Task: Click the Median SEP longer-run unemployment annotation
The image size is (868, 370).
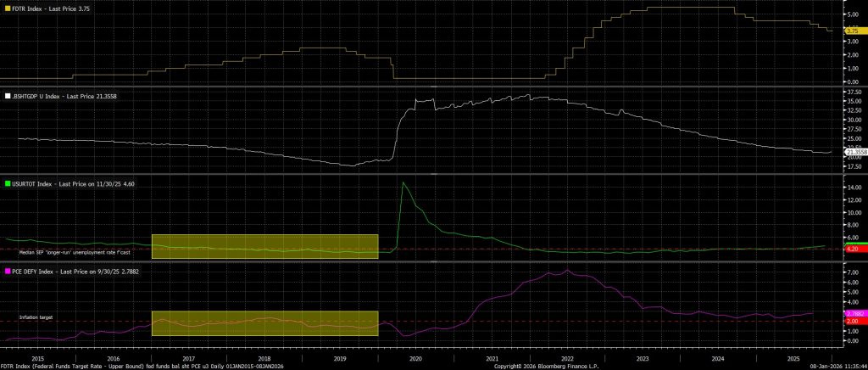Action: [75, 252]
